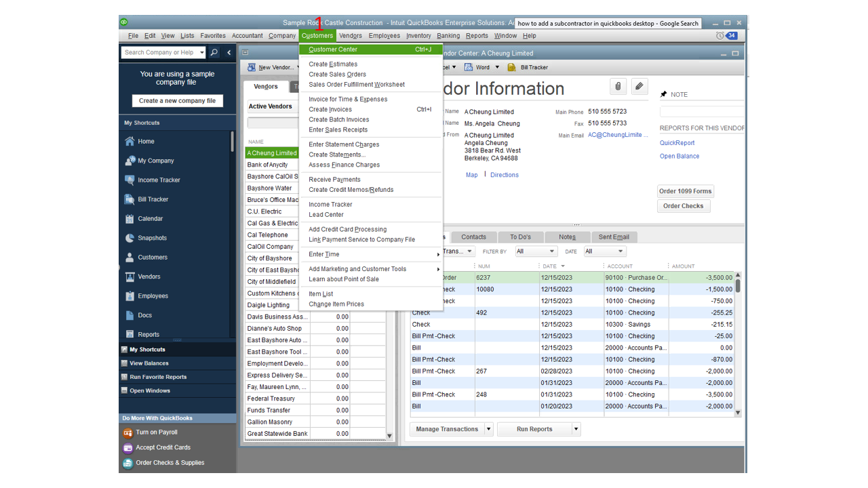Open the Open Balance link

679,156
